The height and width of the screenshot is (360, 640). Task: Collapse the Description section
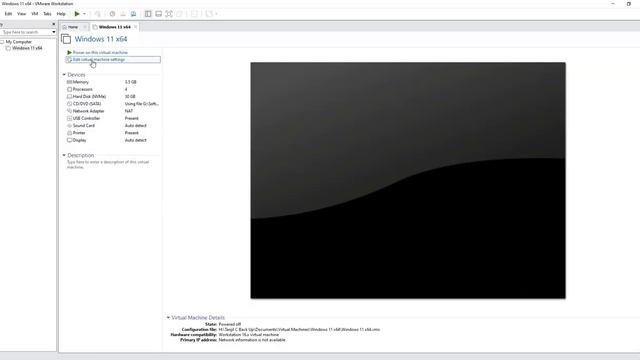tap(64, 155)
